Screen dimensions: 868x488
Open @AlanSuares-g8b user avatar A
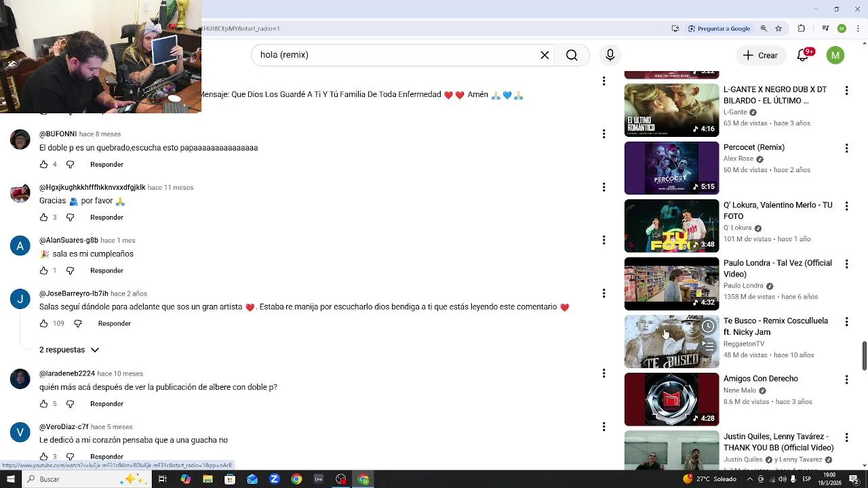[20, 246]
